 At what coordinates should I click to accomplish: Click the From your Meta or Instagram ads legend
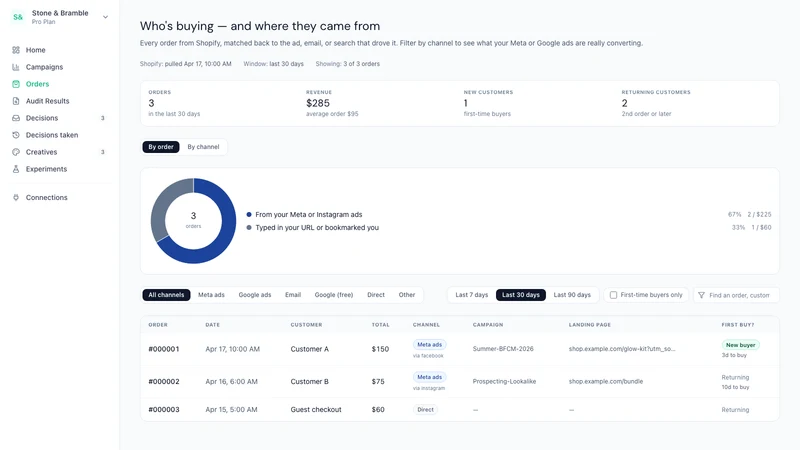coord(309,215)
